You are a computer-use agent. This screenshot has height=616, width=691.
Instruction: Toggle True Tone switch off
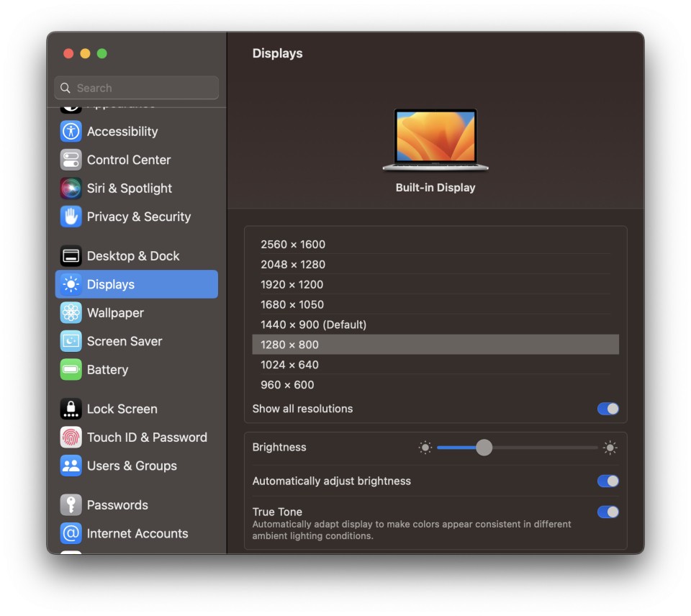pos(608,512)
